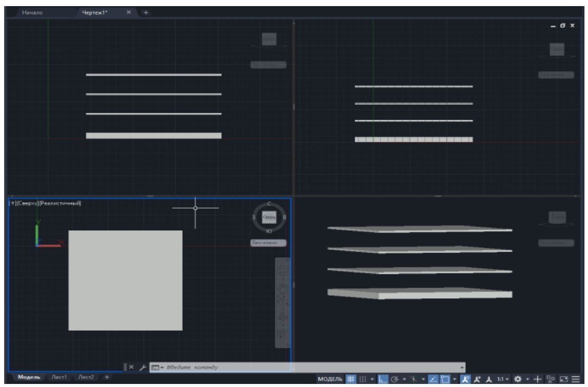The height and width of the screenshot is (387, 588).
Task: Click the customization hamburger icon in status bar
Action: coord(576,379)
